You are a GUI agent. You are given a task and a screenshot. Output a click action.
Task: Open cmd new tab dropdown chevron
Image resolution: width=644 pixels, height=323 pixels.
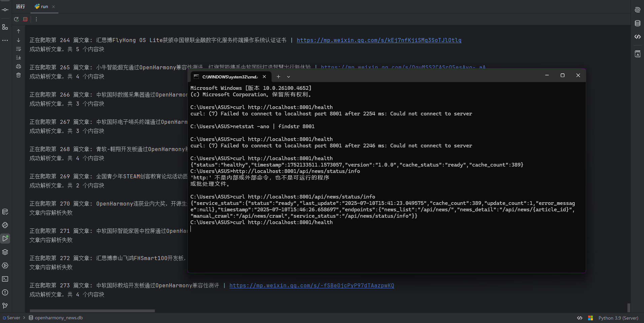tap(288, 77)
